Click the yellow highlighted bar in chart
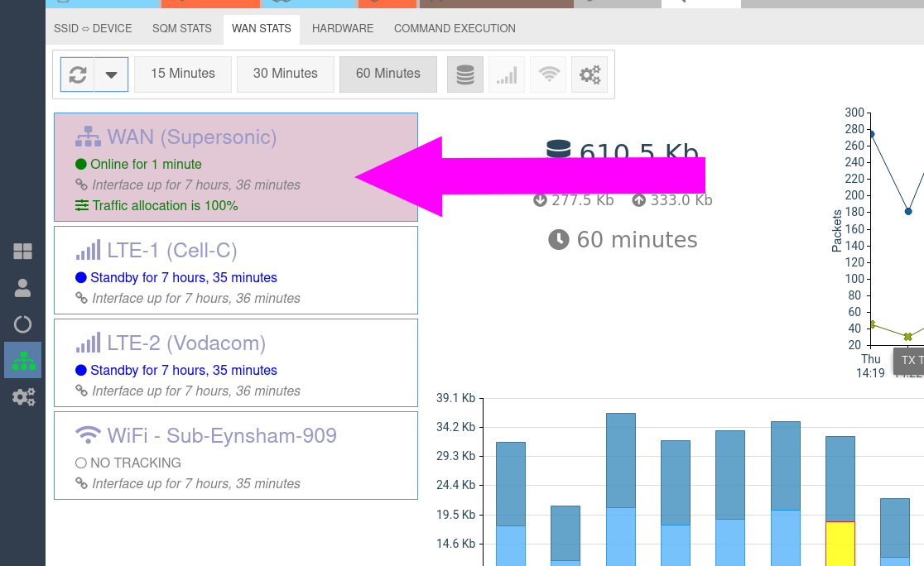Screen dimensions: 924x566 pos(840,543)
